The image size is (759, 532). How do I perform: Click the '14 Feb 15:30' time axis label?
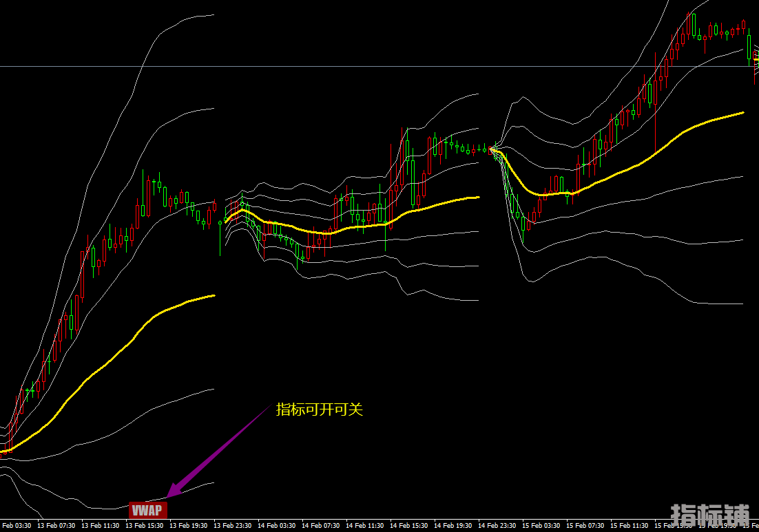pos(408,526)
